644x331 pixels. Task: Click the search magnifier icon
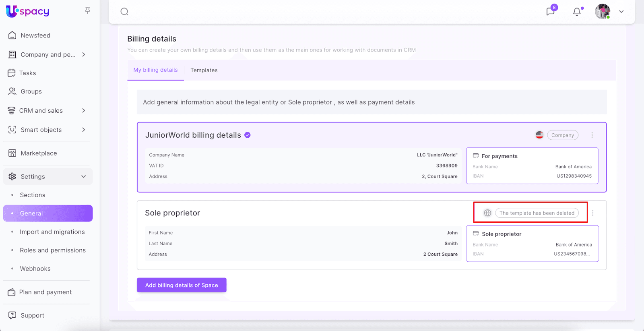tap(124, 12)
